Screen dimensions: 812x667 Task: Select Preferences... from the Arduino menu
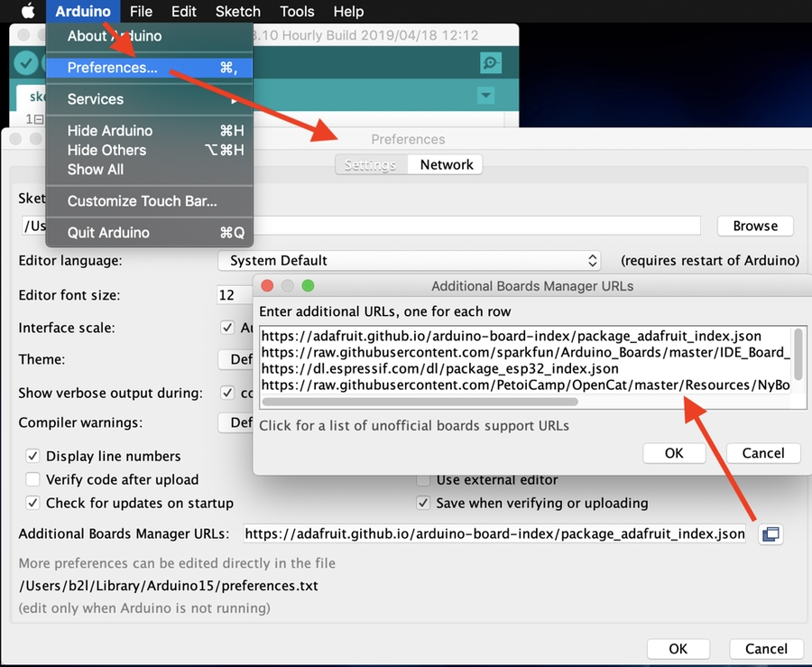113,68
